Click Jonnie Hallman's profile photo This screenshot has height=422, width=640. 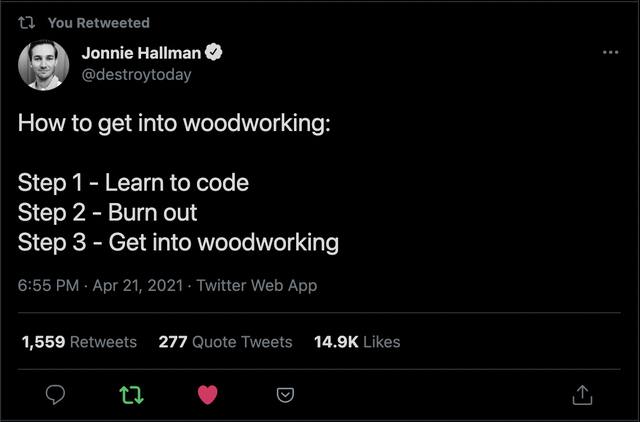point(44,65)
